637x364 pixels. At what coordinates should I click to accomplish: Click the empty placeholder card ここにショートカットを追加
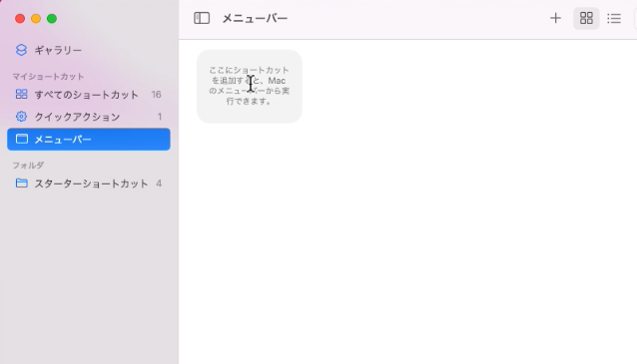(x=250, y=86)
